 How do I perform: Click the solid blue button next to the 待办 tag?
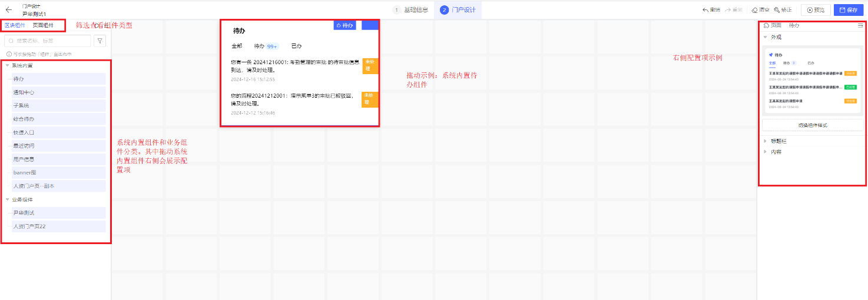click(x=370, y=25)
